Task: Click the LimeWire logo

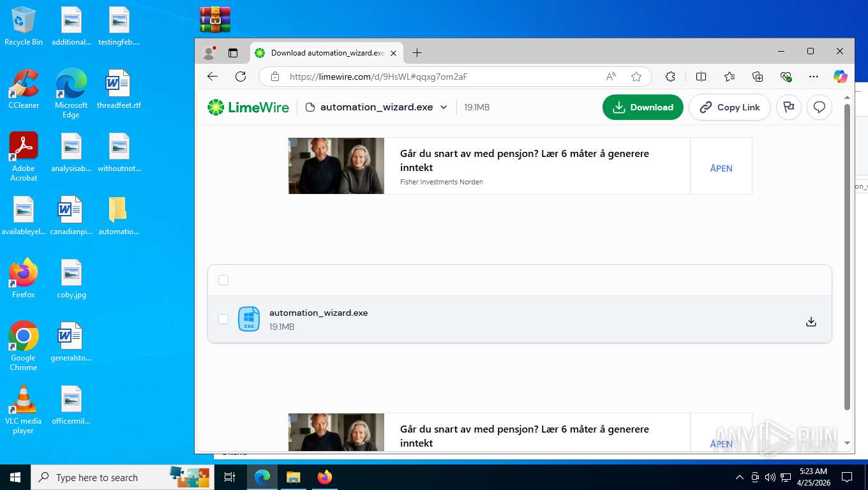Action: [x=248, y=107]
